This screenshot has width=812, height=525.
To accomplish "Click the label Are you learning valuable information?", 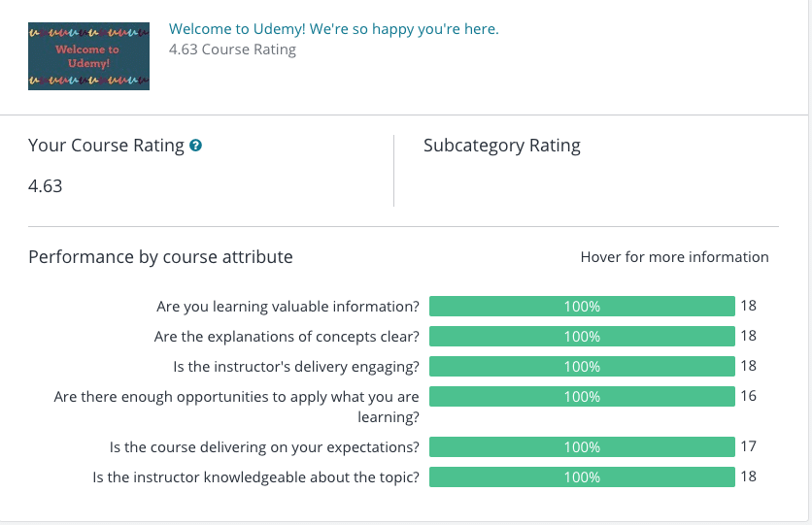I will pos(288,307).
